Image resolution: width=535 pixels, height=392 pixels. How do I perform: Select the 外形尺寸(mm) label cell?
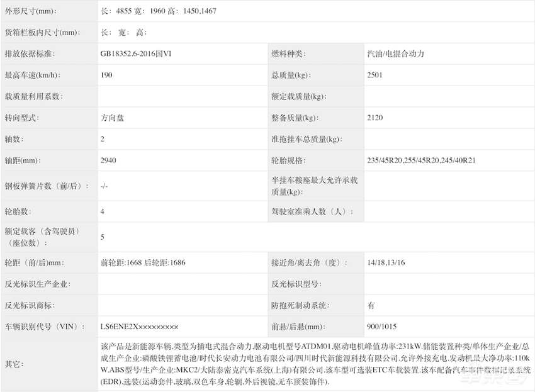pyautogui.click(x=39, y=11)
